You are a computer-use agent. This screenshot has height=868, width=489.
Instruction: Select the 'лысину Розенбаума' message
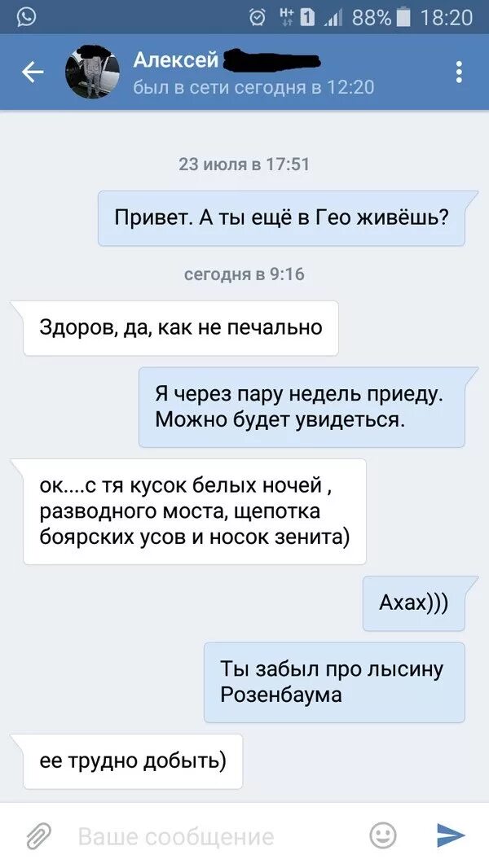334,682
